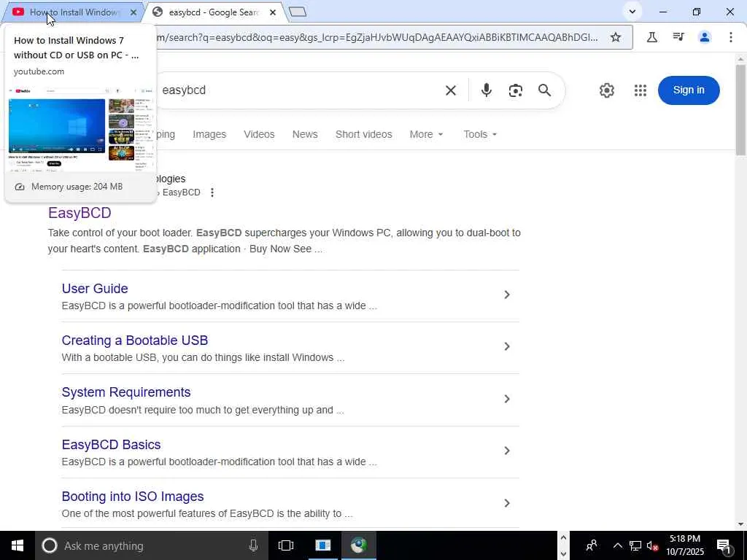Open three-dot options beside the EasyBCD result

click(212, 192)
